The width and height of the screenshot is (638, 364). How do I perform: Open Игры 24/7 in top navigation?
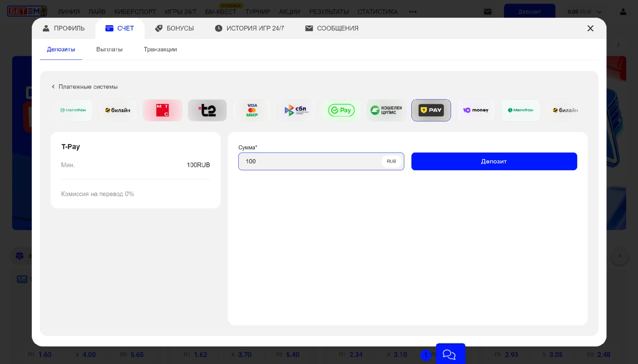click(x=181, y=12)
